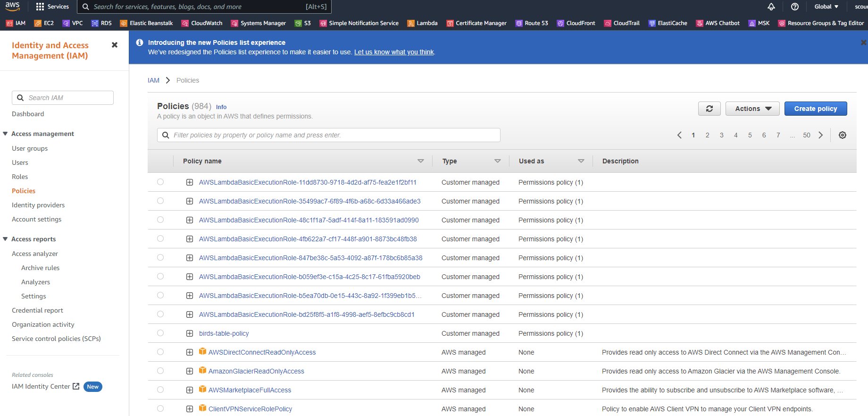
Task: Open the EC2 bookmark shortcut
Action: 43,23
